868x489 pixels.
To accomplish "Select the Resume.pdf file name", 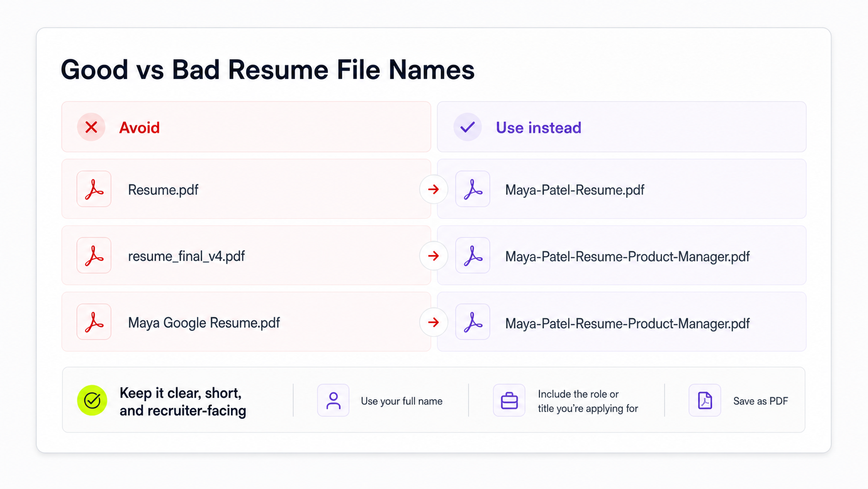I will (163, 190).
